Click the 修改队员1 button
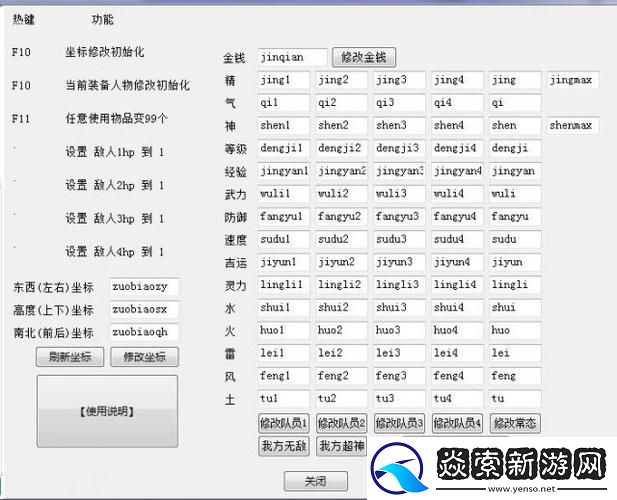Image resolution: width=617 pixels, height=500 pixels. pyautogui.click(x=283, y=423)
